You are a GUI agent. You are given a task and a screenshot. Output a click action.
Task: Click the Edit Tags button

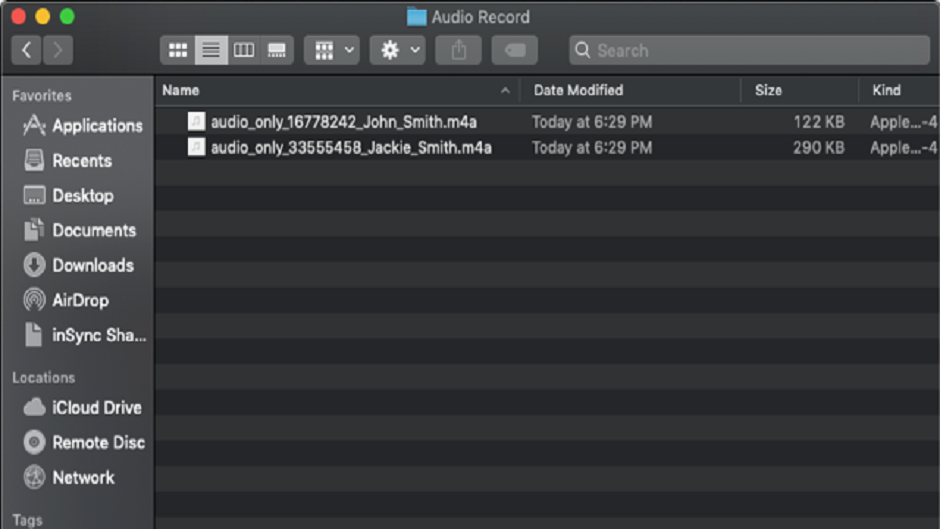(x=515, y=51)
